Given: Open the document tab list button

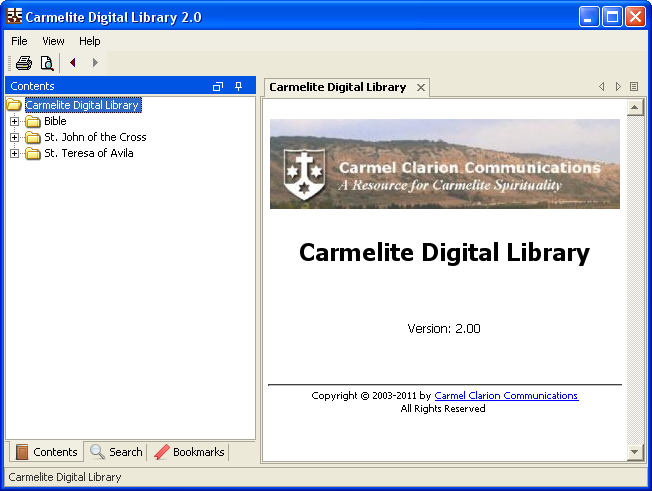Looking at the screenshot, I should pos(634,87).
